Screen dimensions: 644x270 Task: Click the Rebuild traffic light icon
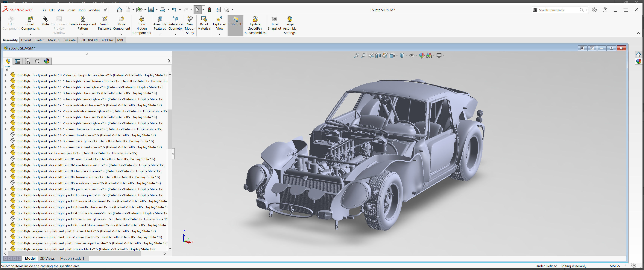click(209, 10)
